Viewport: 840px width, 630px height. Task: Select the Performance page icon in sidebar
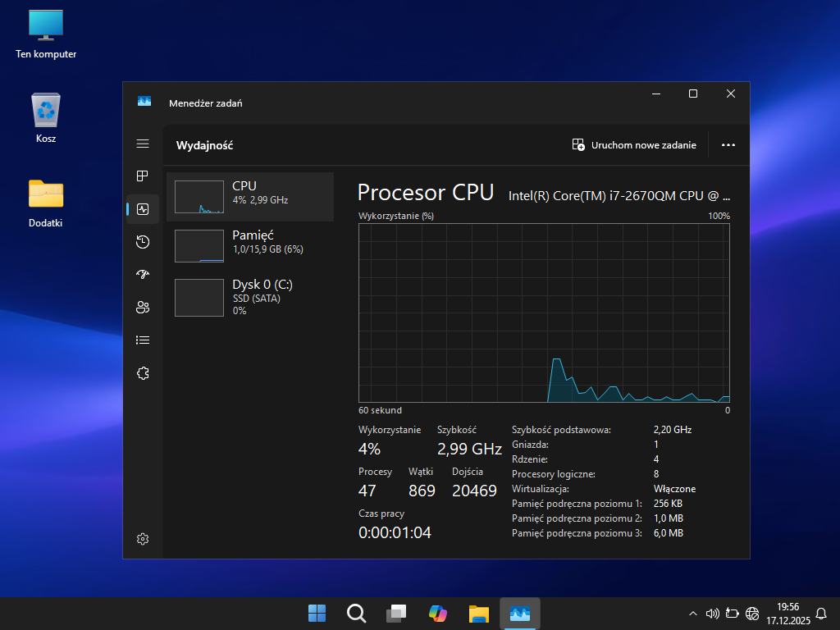tap(143, 209)
